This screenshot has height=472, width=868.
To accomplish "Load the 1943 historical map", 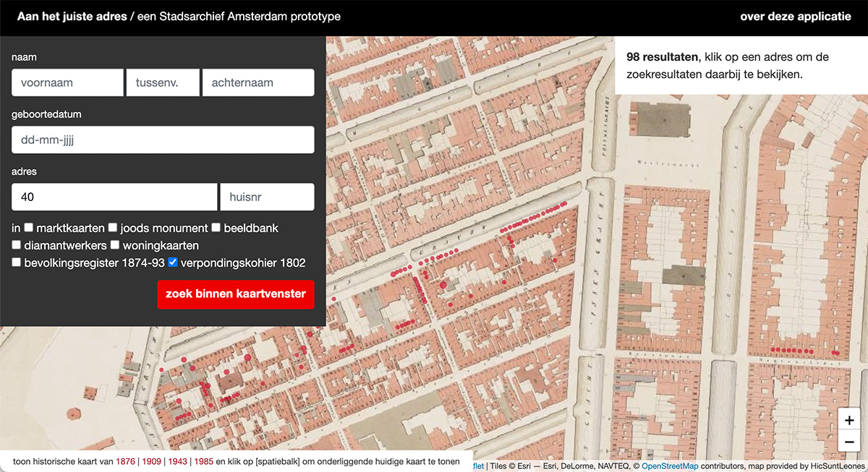I will [178, 461].
